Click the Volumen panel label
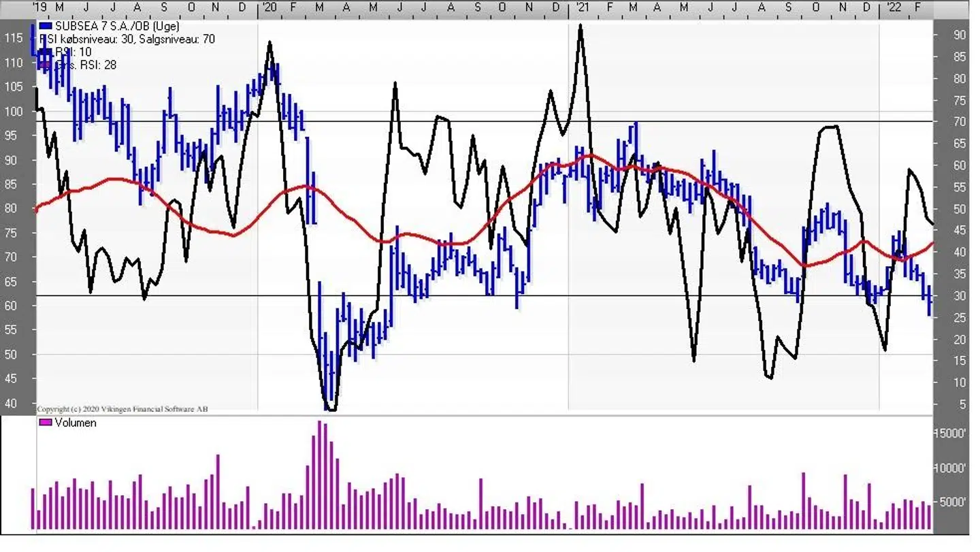This screenshot has height=552, width=980. (x=75, y=423)
